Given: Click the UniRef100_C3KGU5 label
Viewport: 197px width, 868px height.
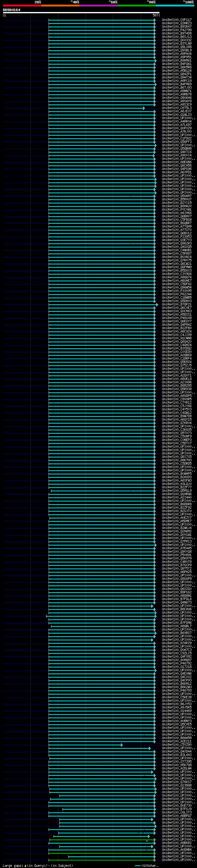Looking at the screenshot, I should pos(177,430).
